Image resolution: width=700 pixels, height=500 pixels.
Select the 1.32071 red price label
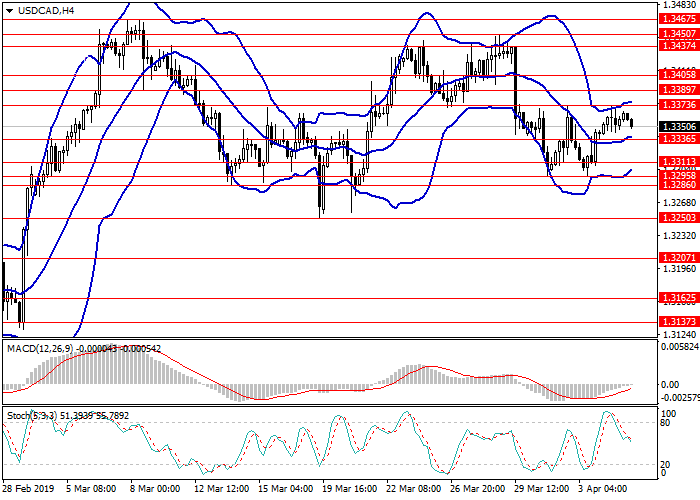point(679,257)
